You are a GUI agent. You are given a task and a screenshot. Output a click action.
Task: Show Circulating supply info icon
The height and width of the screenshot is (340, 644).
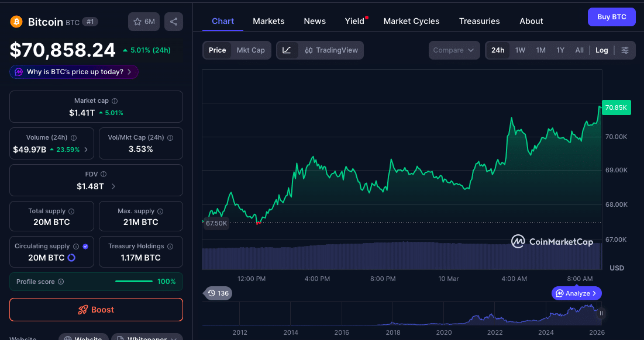pyautogui.click(x=76, y=247)
